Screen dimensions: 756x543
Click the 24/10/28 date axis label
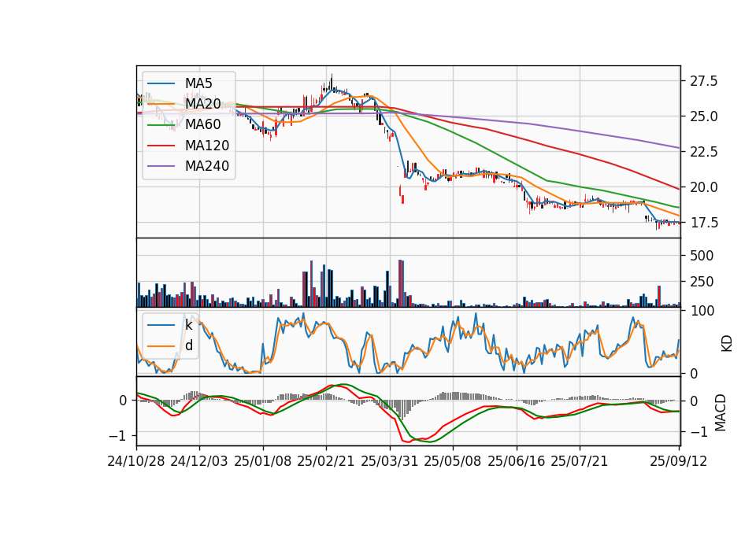pos(136,461)
